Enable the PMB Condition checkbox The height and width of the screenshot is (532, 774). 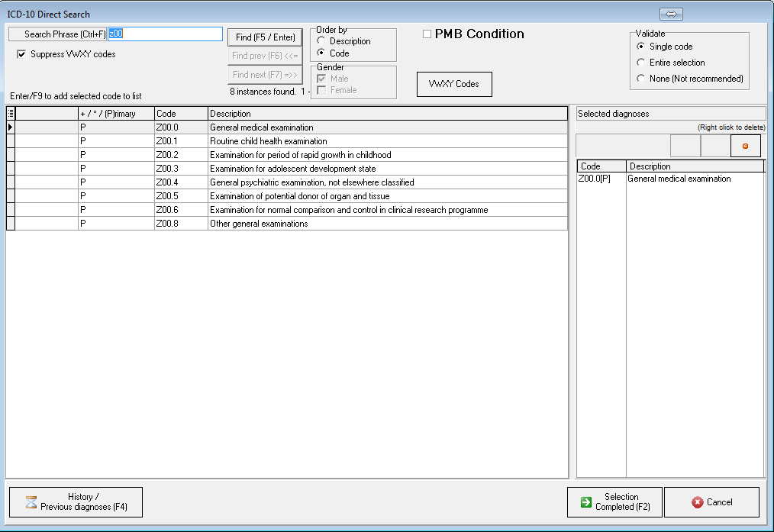(x=427, y=34)
